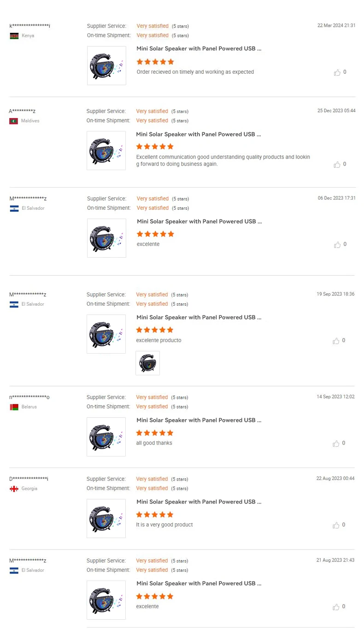This screenshot has height=640, width=364.
Task: Click thumbs-up on the Maldives review
Action: [337, 165]
